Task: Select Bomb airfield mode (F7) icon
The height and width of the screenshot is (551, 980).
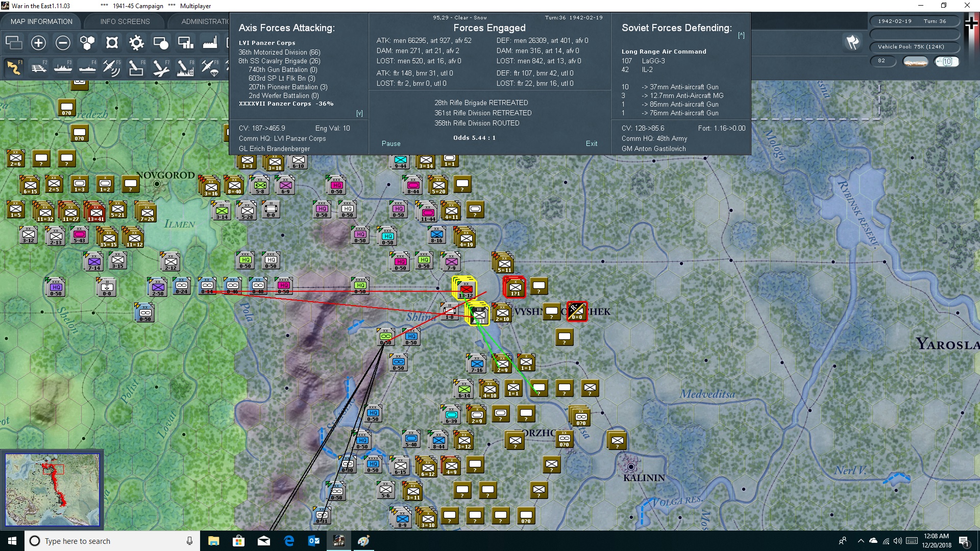Action: [161, 67]
